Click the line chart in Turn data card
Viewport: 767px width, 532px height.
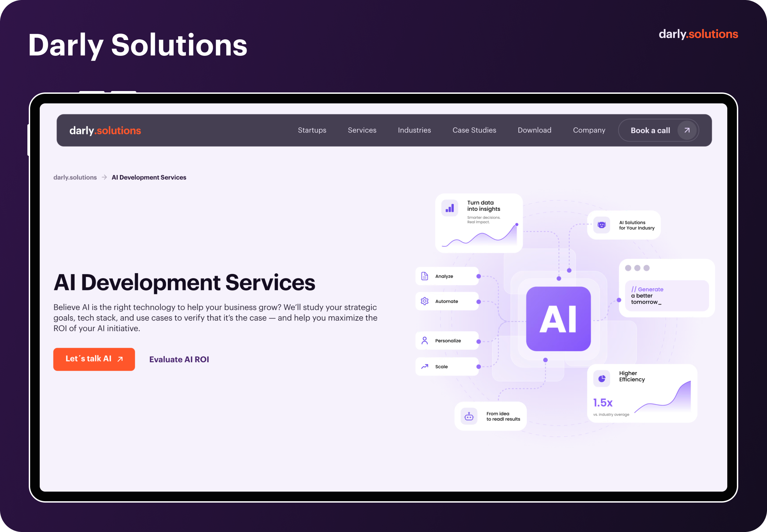pyautogui.click(x=480, y=235)
